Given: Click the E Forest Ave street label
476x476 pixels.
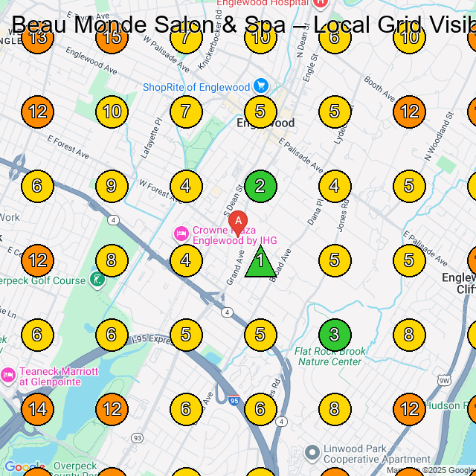Looking at the screenshot, I should (x=68, y=147).
